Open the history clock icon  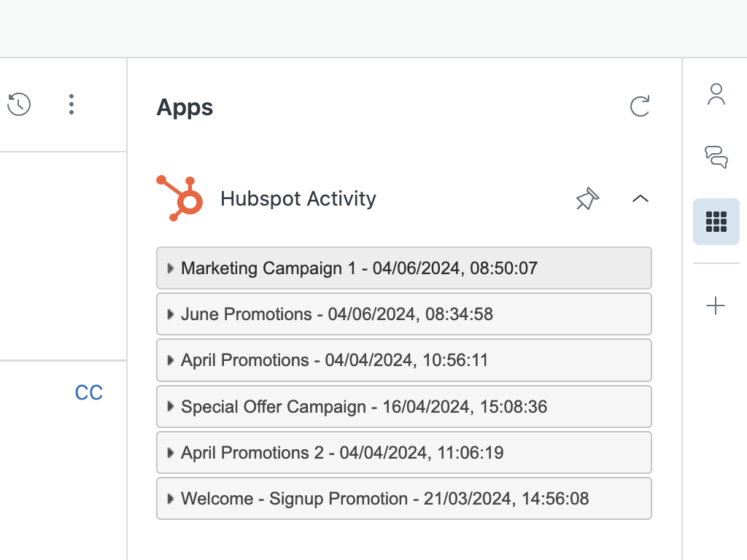click(x=19, y=104)
